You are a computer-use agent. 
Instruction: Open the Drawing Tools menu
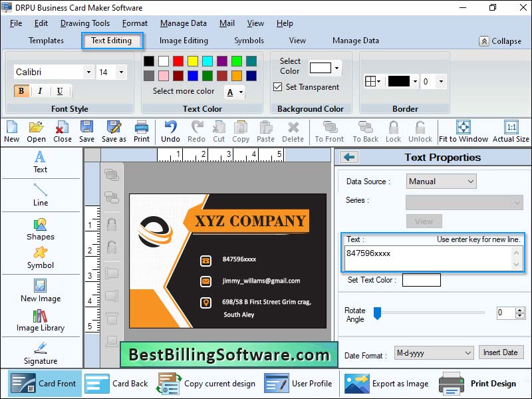click(85, 23)
